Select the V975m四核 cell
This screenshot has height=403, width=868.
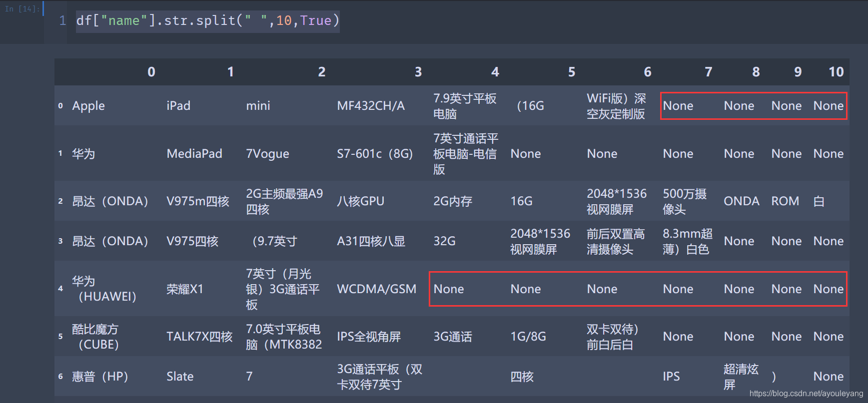198,201
